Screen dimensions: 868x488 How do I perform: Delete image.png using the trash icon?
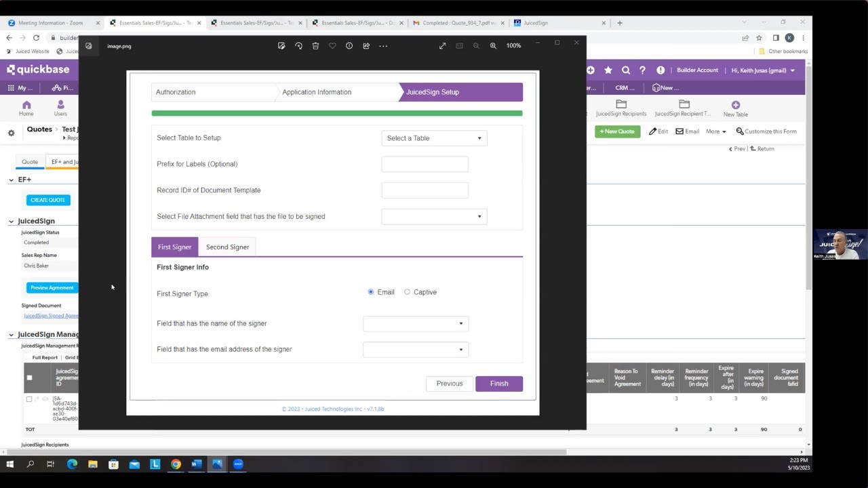coord(315,46)
